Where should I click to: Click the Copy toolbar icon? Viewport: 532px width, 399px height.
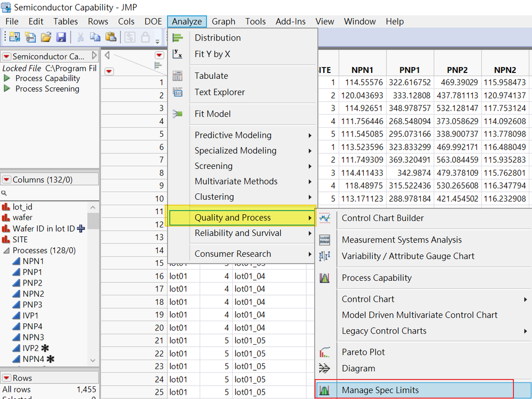point(95,37)
